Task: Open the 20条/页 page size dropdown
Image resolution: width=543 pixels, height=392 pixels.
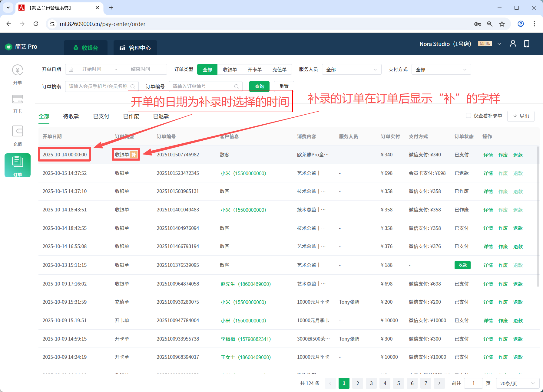Action: pos(517,383)
